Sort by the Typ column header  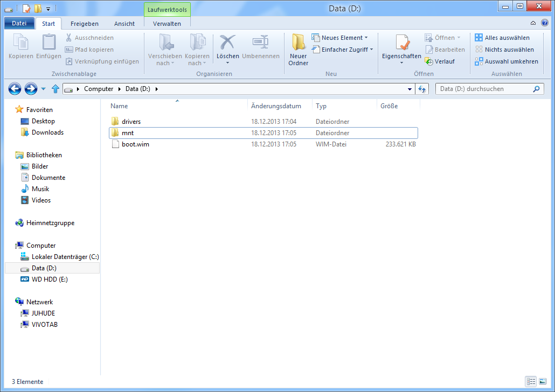[344, 106]
